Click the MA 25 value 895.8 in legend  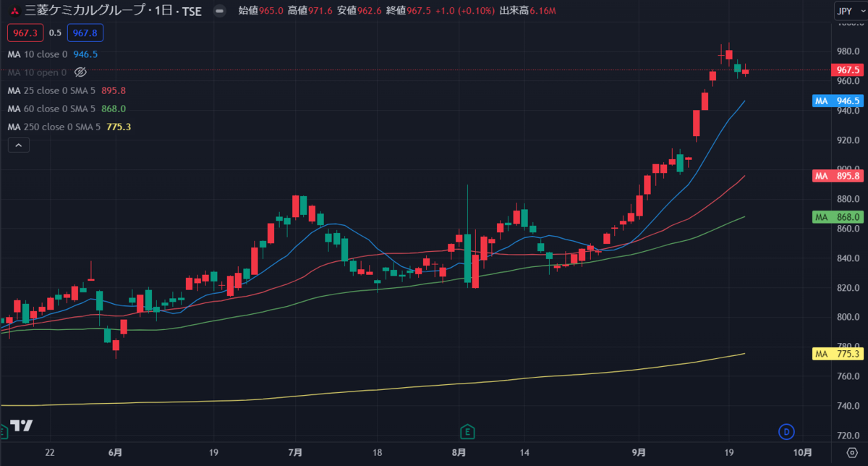click(114, 90)
